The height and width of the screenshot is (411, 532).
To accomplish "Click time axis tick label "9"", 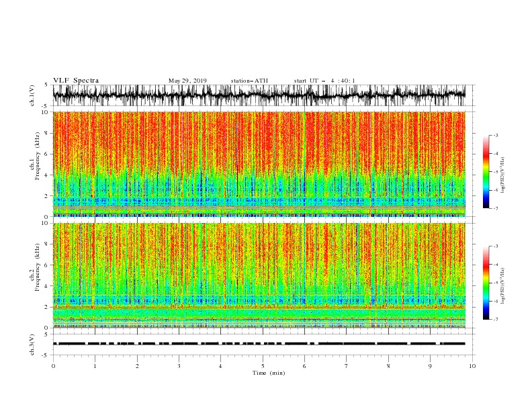I will (x=430, y=366).
